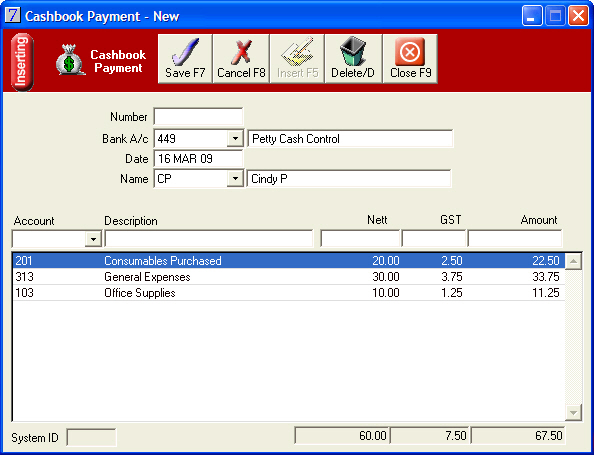Click the Delete/D trash bin icon
Screen dimensions: 594x455
click(353, 52)
